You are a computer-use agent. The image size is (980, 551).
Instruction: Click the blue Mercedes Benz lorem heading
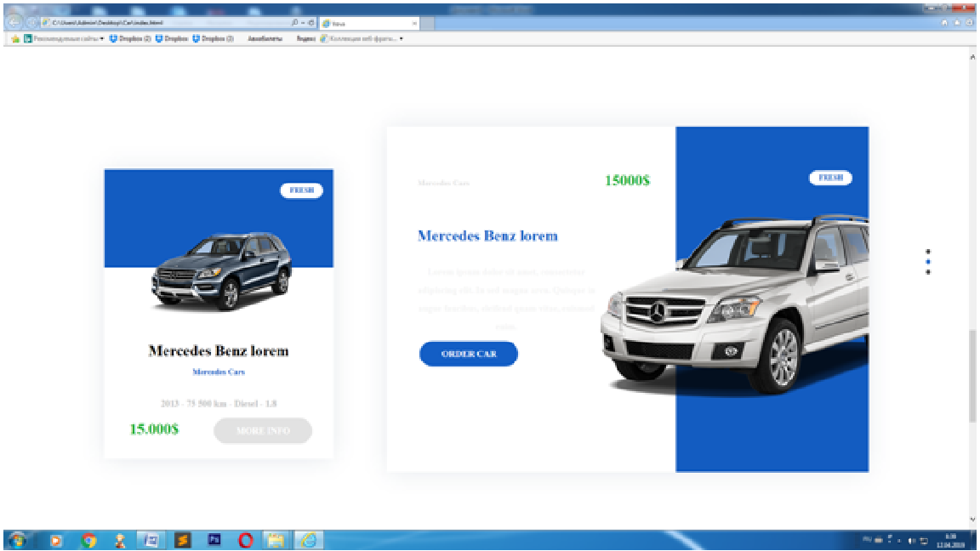pos(487,236)
